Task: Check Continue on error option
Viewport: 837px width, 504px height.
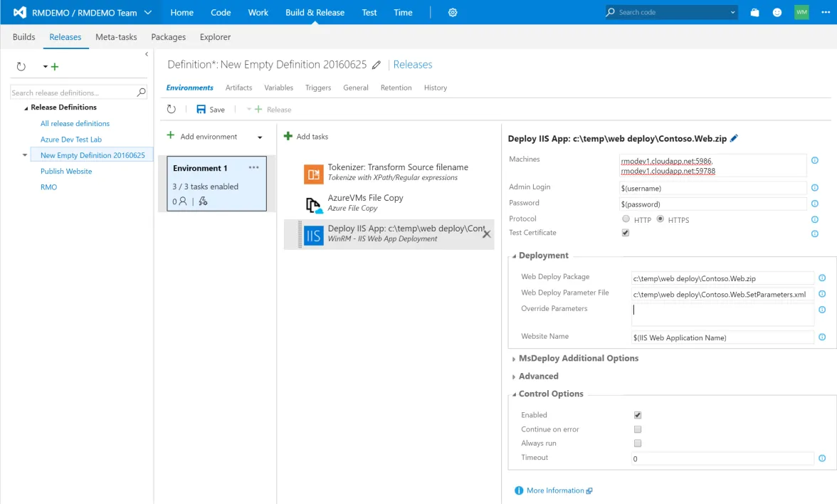Action: point(638,429)
